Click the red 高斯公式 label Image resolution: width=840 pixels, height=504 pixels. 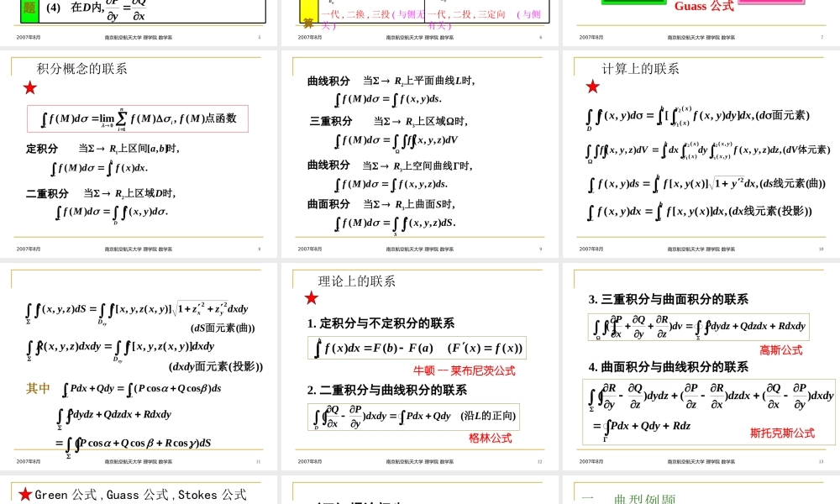point(781,350)
